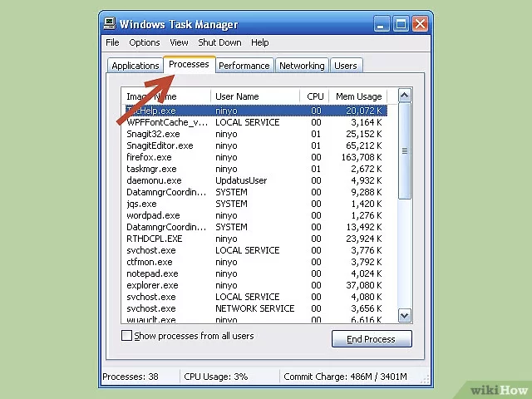Image resolution: width=532 pixels, height=399 pixels.
Task: Click the 37,080 K memory value
Action: (364, 285)
